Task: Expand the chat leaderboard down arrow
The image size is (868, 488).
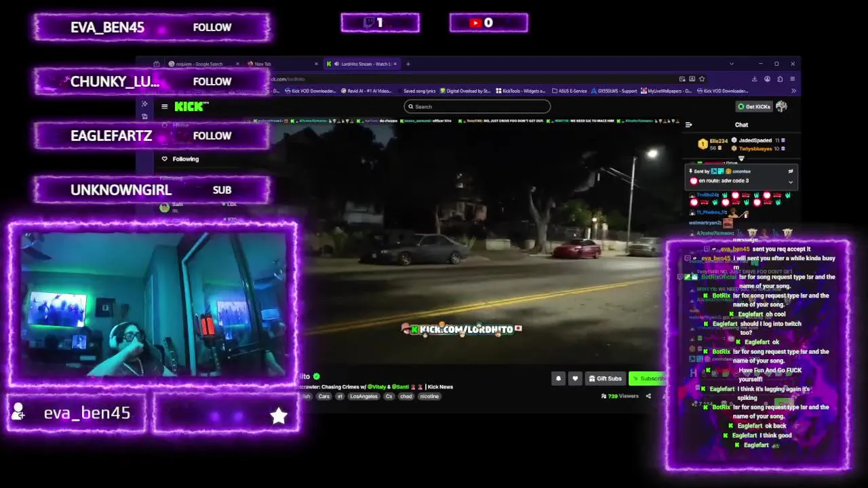Action: tap(741, 159)
